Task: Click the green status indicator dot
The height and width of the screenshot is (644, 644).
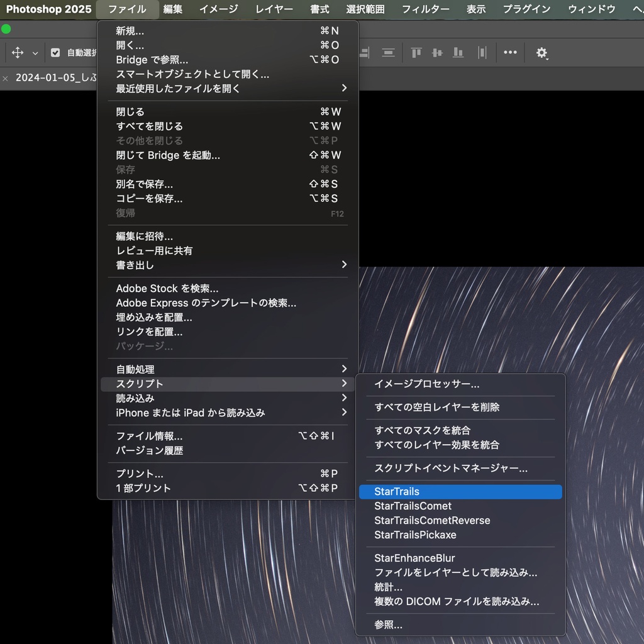Action: (6, 28)
